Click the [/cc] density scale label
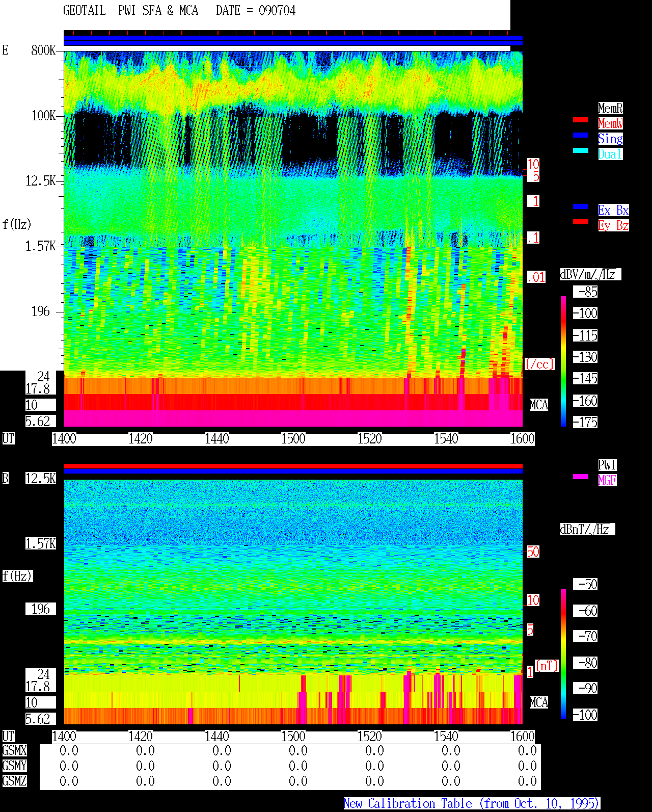This screenshot has width=652, height=812. (x=539, y=364)
